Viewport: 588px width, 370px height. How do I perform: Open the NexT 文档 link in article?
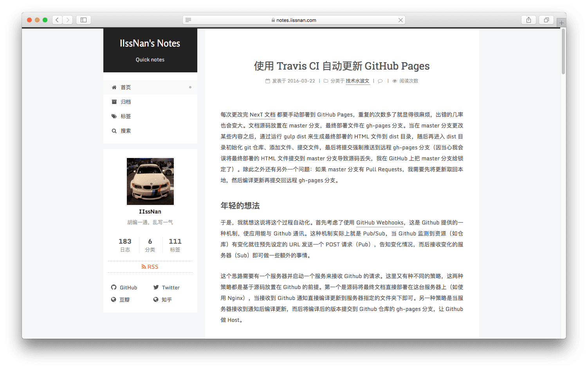pos(262,115)
